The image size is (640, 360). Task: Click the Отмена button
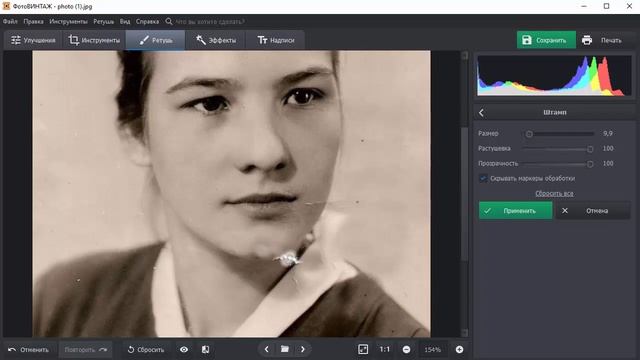pos(593,211)
